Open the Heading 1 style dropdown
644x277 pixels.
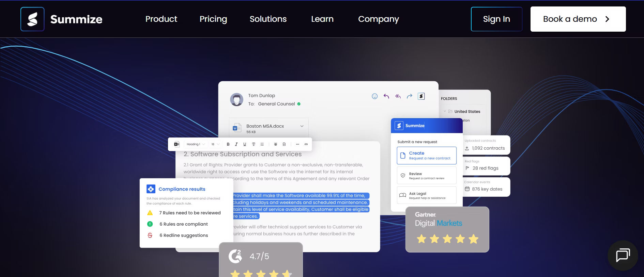tap(196, 144)
